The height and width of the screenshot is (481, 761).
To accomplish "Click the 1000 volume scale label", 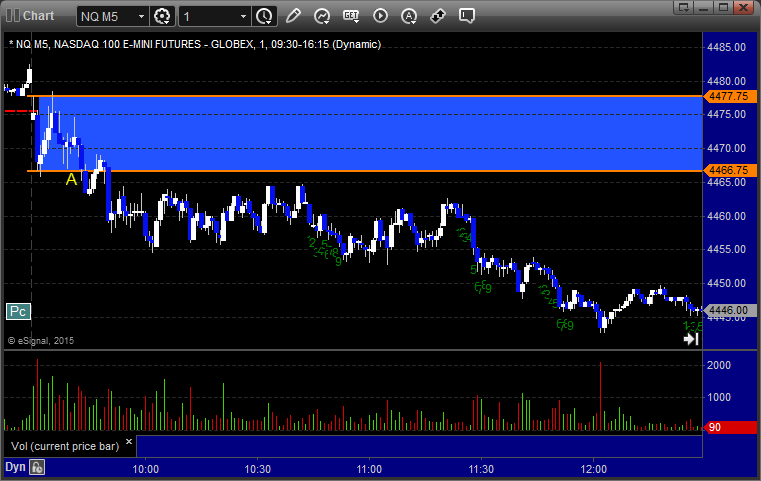I will (x=719, y=397).
